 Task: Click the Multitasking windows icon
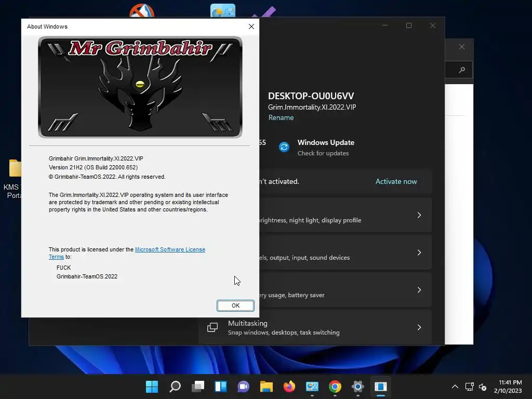pos(212,327)
